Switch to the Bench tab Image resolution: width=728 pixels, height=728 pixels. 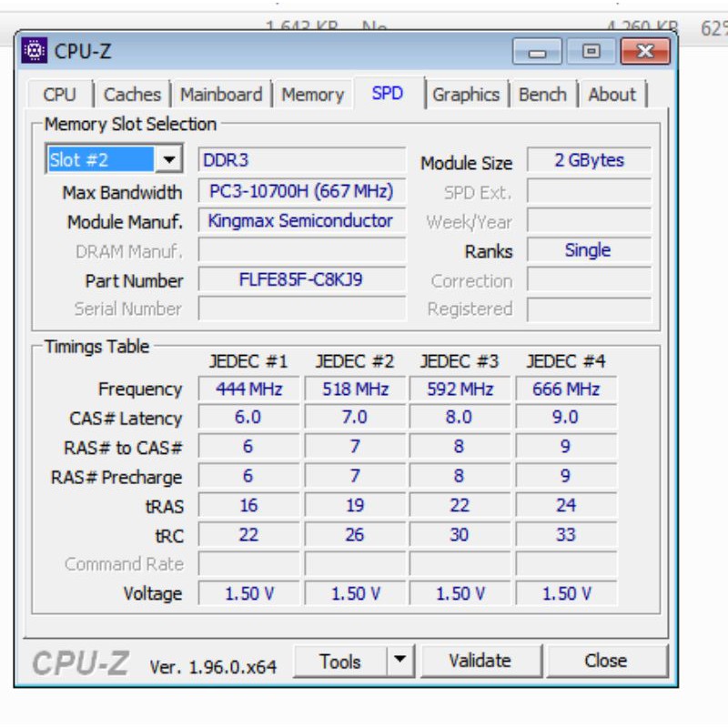coord(542,95)
